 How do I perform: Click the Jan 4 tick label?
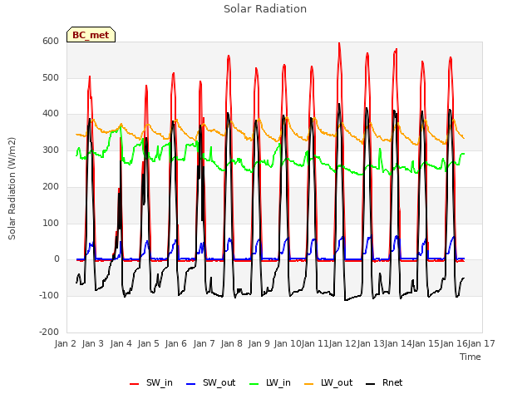[121, 343]
